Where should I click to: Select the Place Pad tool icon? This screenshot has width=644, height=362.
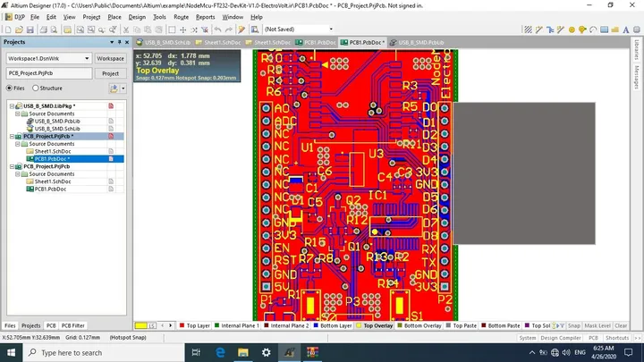coord(572,29)
